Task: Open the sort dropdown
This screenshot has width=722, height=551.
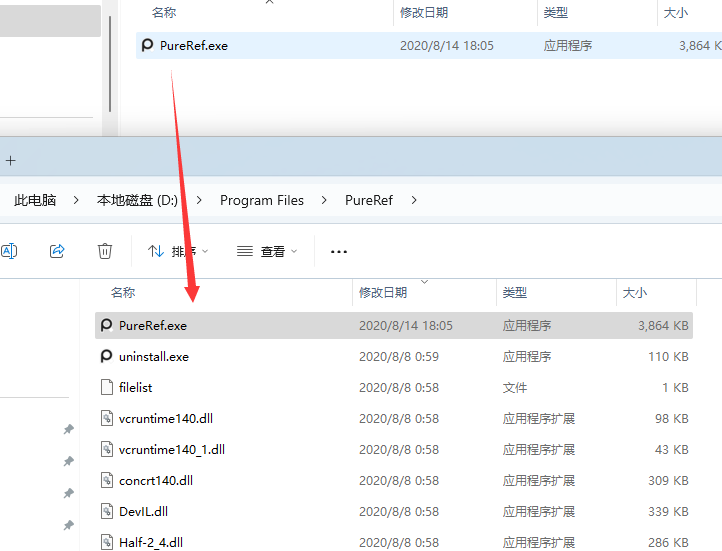Action: [178, 251]
